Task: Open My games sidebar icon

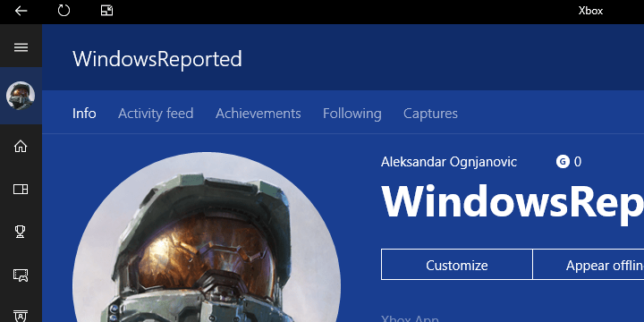Action: [x=21, y=189]
